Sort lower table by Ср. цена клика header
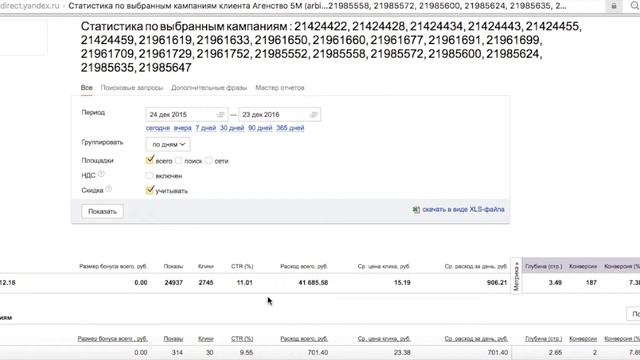Viewport: 640px width, 360px height. (384, 339)
